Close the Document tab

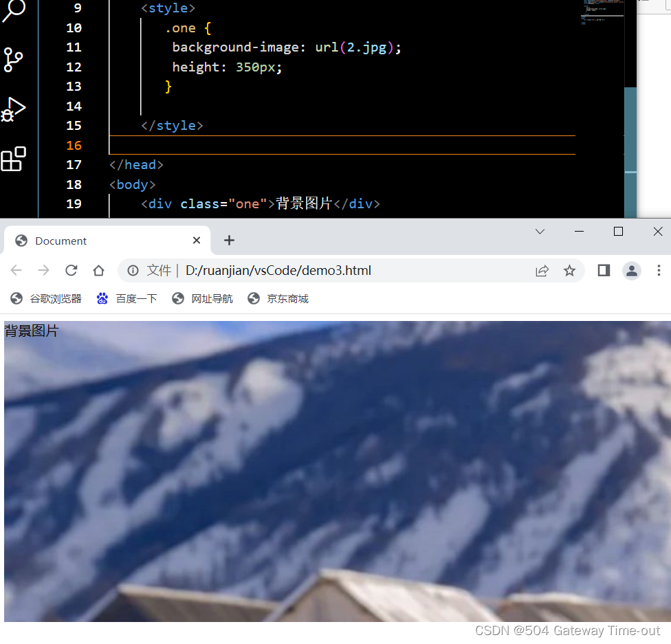tap(197, 241)
